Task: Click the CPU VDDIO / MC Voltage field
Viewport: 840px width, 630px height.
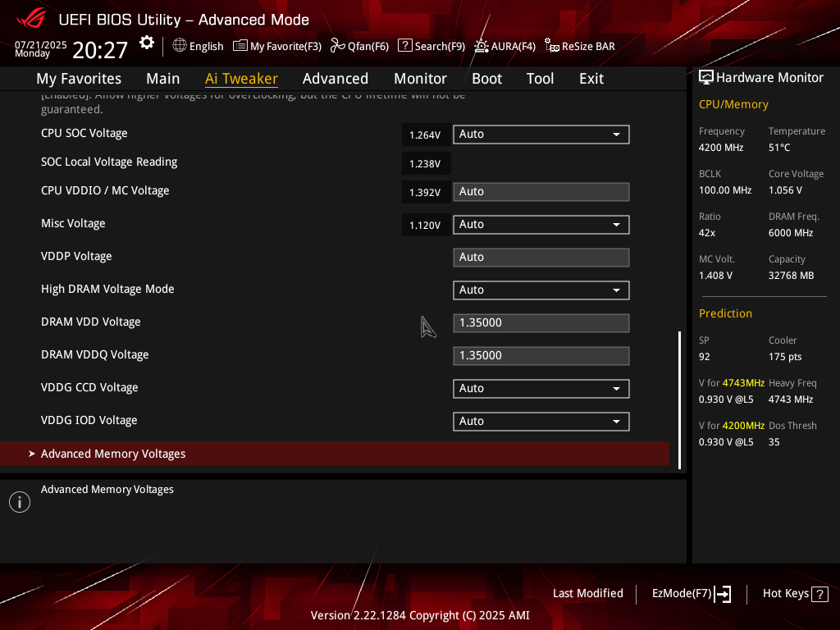Action: 541,192
